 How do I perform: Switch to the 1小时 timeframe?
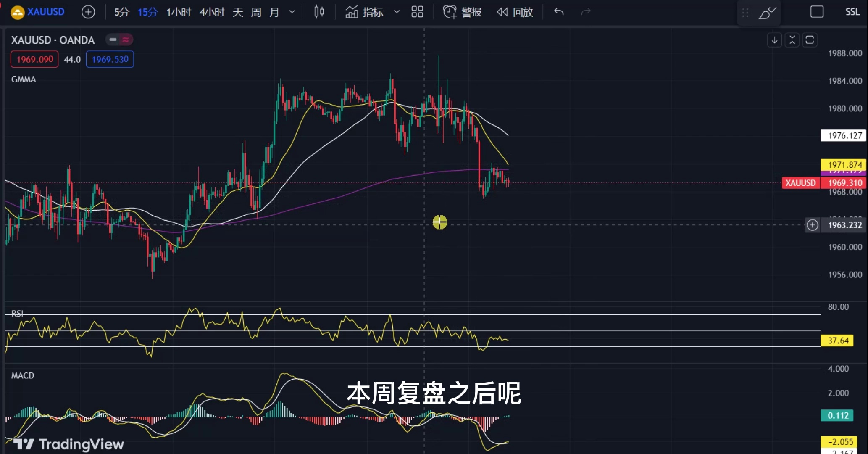(x=179, y=12)
